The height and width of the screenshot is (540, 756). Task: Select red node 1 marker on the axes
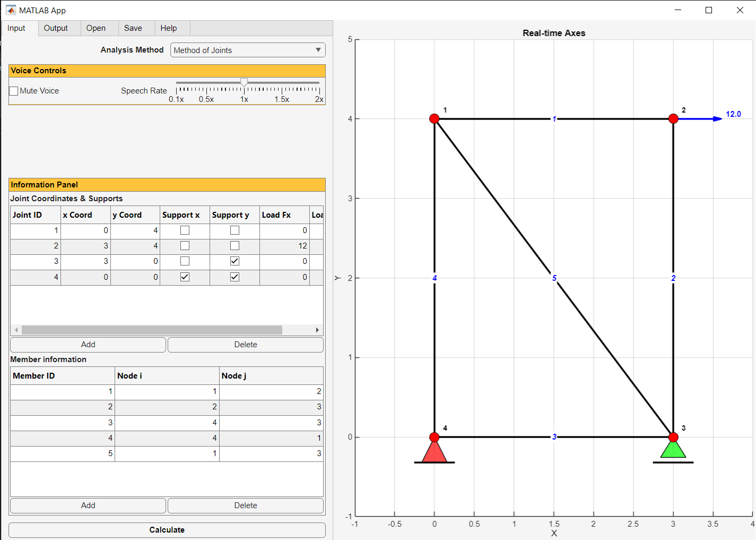tap(435, 118)
